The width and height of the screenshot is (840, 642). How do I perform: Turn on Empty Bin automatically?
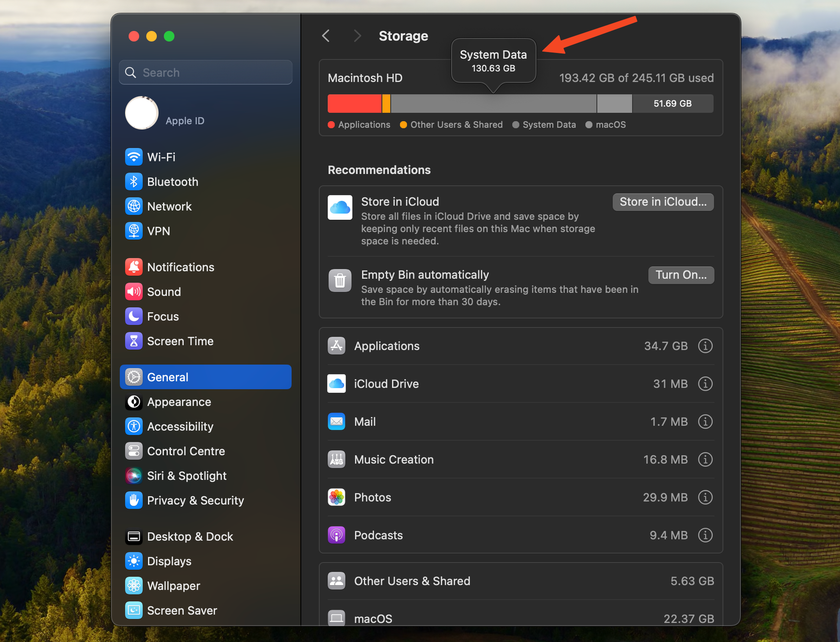tap(680, 275)
